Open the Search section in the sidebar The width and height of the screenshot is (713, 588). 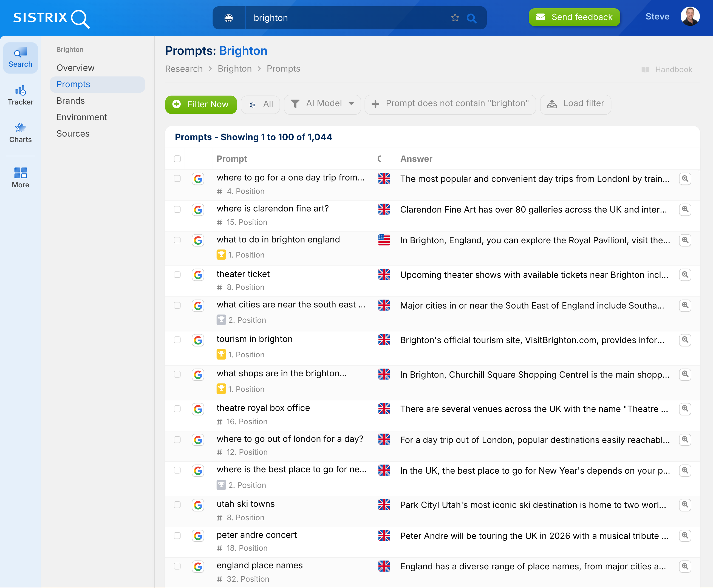point(20,58)
